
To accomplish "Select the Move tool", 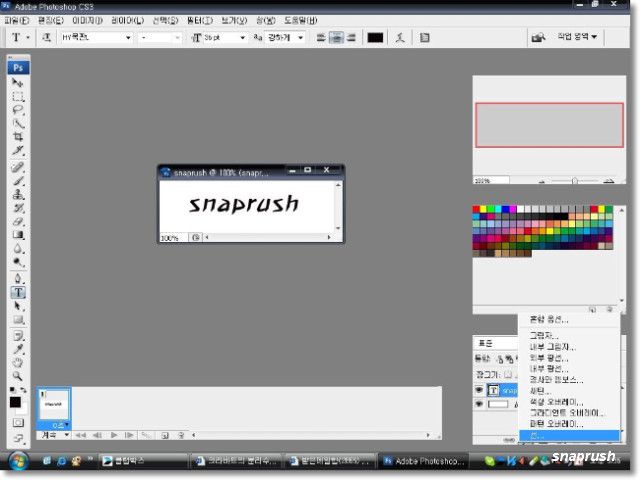I will click(x=18, y=83).
